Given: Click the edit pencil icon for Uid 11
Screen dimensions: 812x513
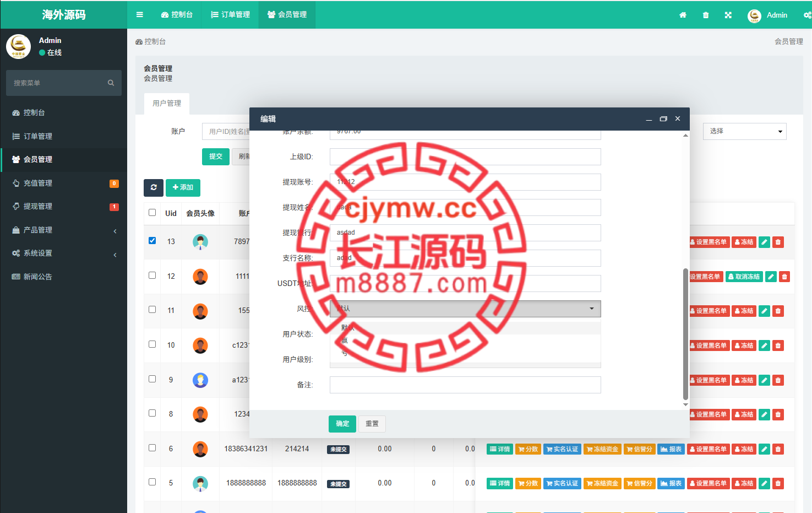Looking at the screenshot, I should pyautogui.click(x=764, y=311).
